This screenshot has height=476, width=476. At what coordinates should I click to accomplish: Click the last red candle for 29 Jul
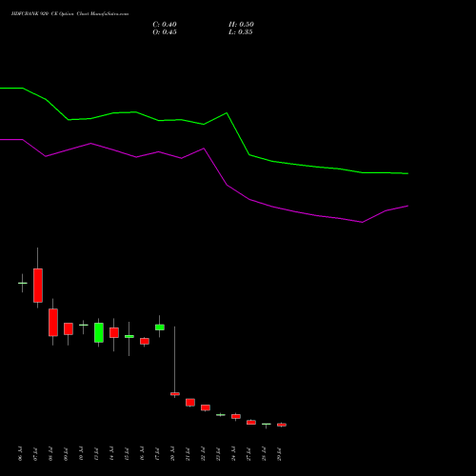click(x=282, y=425)
